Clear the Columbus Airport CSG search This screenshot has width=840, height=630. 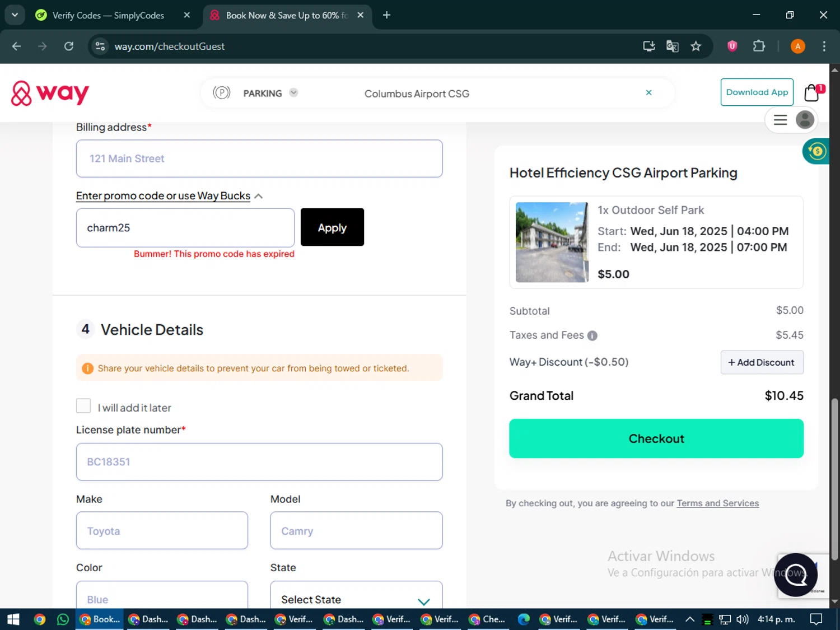pyautogui.click(x=648, y=92)
